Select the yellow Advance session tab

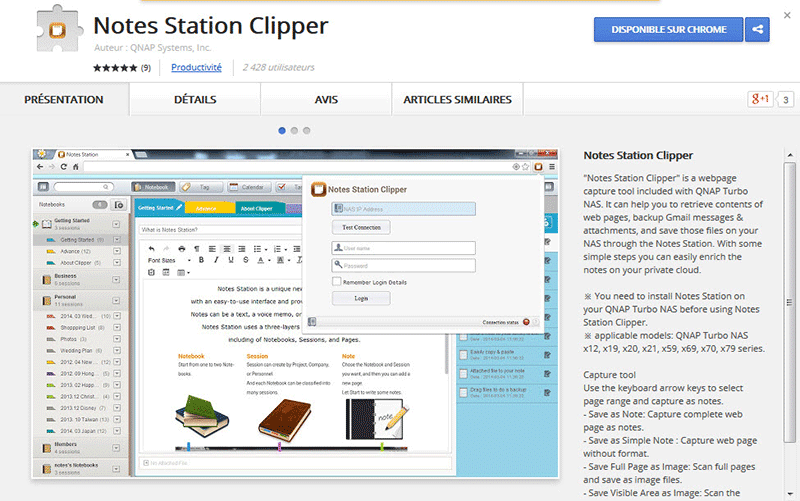(x=208, y=208)
